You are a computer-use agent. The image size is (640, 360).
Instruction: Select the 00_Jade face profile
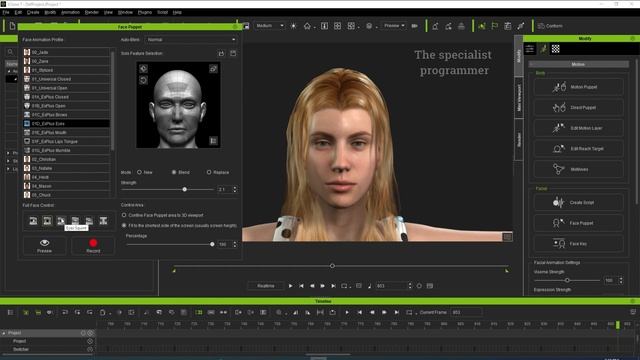[x=67, y=52]
